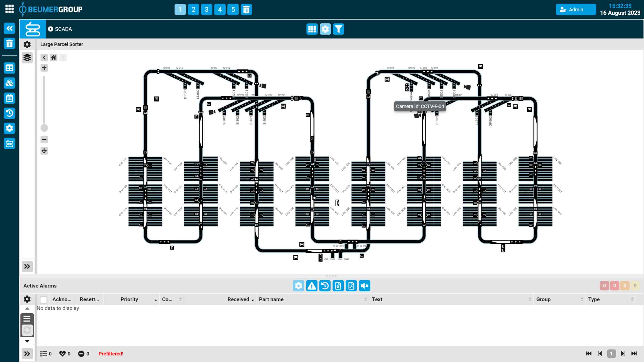Export alarms to Excel file icon

pyautogui.click(x=338, y=286)
